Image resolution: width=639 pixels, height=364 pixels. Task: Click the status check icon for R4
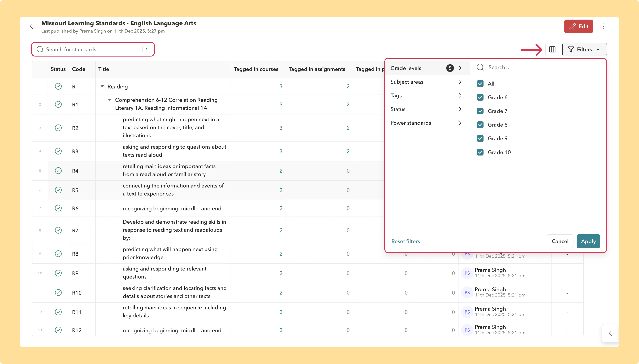(58, 171)
